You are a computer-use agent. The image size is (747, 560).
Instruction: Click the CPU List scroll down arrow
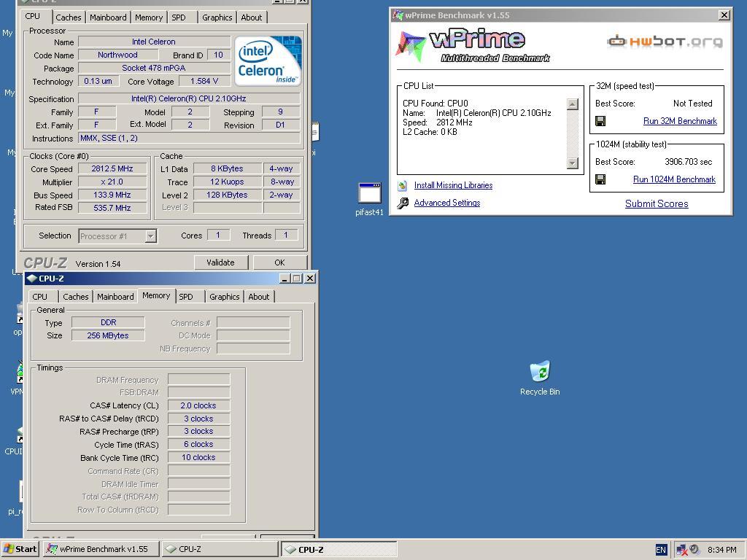pyautogui.click(x=573, y=163)
